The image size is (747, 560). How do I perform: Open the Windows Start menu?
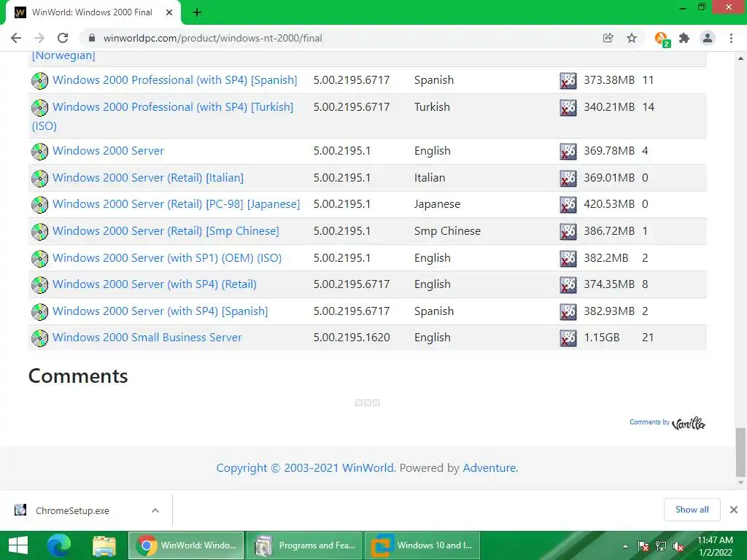[x=18, y=545]
